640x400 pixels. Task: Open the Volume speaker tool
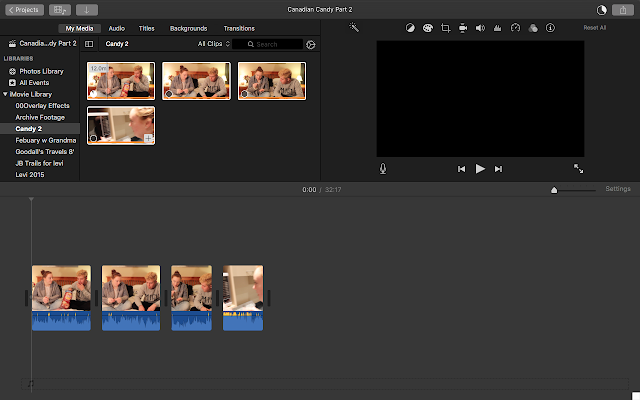pos(480,28)
